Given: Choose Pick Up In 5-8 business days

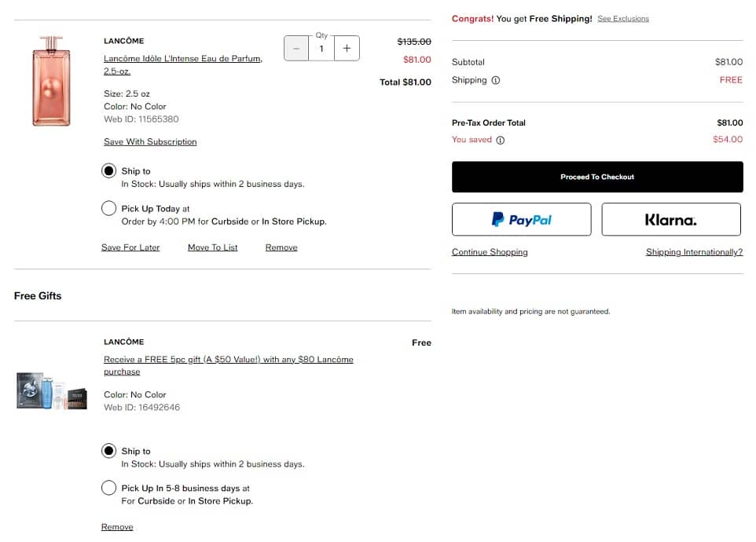Looking at the screenshot, I should click(109, 488).
